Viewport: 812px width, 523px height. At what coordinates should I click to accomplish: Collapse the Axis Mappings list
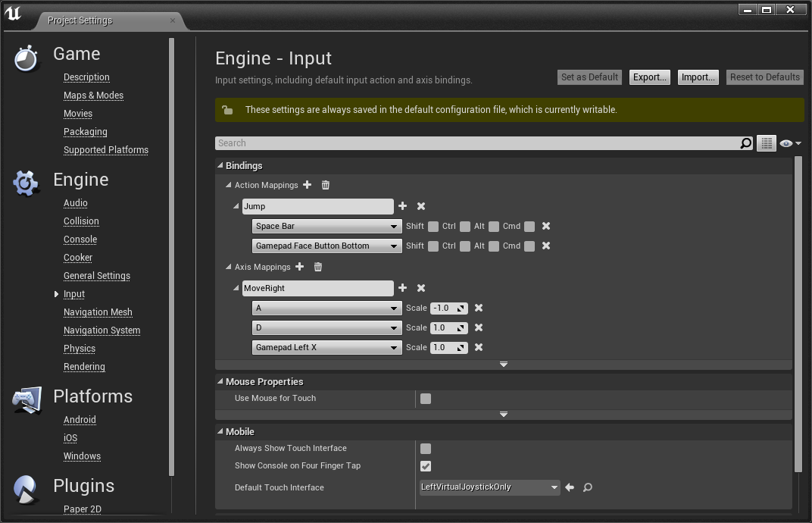[229, 267]
